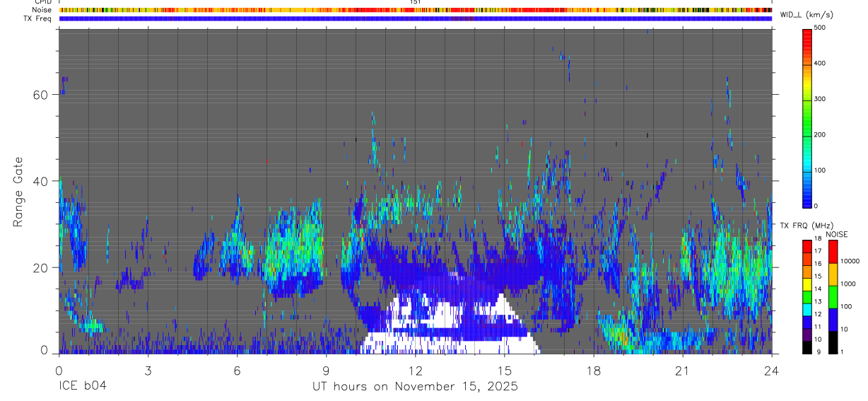868x401 pixels.
Task: Click the 'NOISE' legend title
Action: (x=836, y=234)
